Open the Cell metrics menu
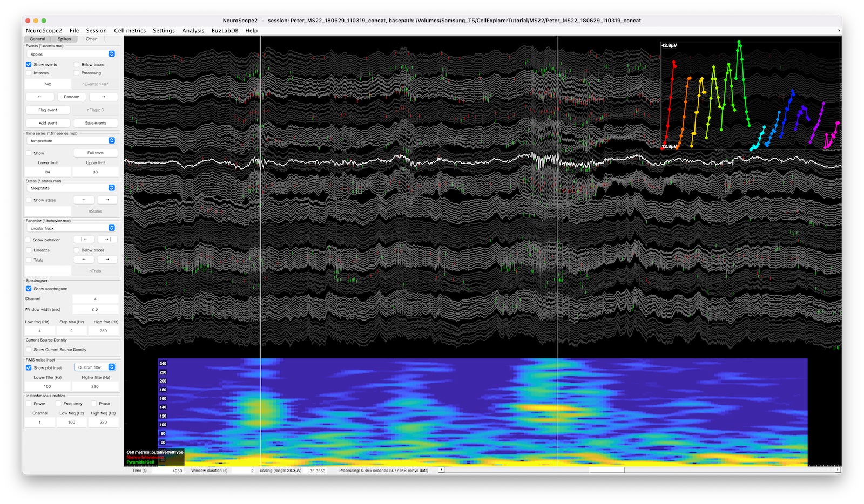Viewport: 864px width, 504px height. [130, 31]
